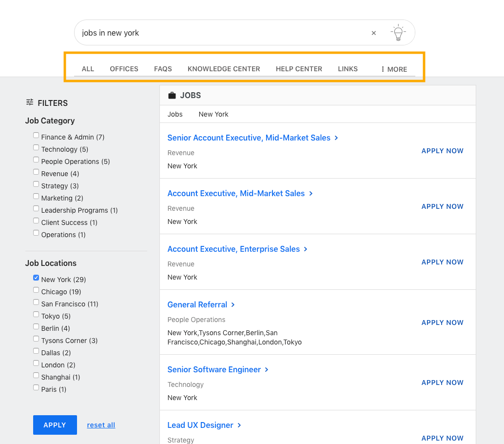
Task: Click the briefcase icon next to Jobs
Action: (172, 95)
